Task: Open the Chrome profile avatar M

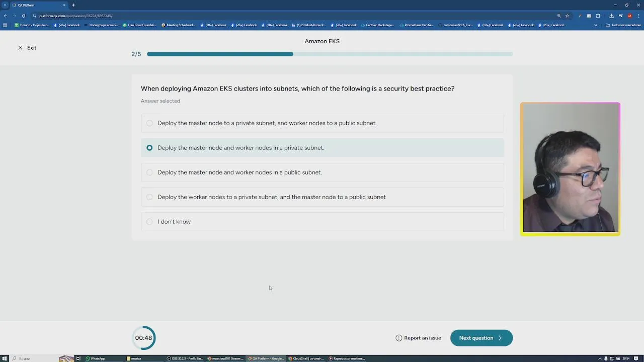Action: point(629,16)
